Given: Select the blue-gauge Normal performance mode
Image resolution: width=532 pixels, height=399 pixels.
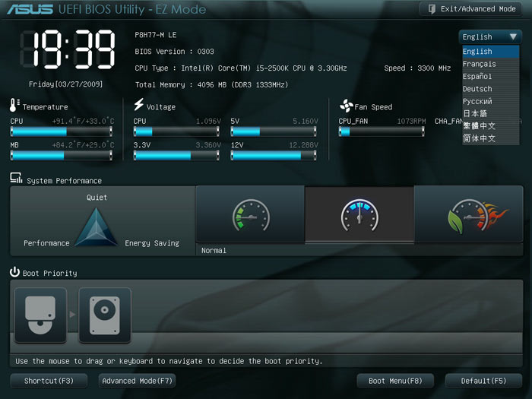Looking at the screenshot, I should coord(359,214).
